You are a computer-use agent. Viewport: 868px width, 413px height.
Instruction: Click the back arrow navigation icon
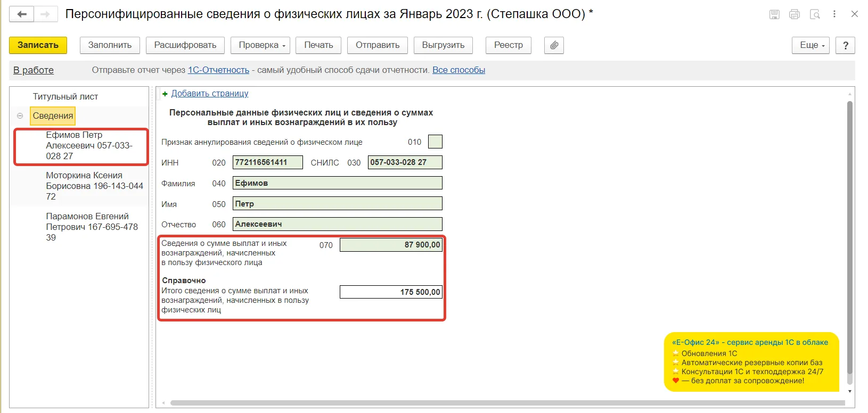22,14
